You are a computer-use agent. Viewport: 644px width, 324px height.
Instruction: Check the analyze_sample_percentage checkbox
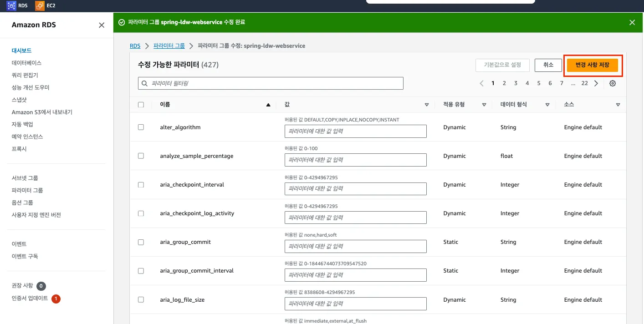coord(141,156)
